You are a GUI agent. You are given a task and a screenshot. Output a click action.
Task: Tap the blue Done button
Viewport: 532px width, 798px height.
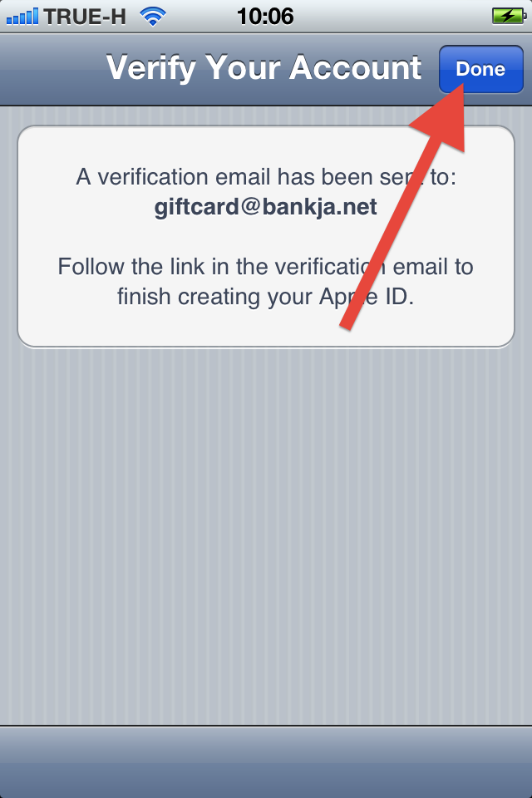[481, 69]
